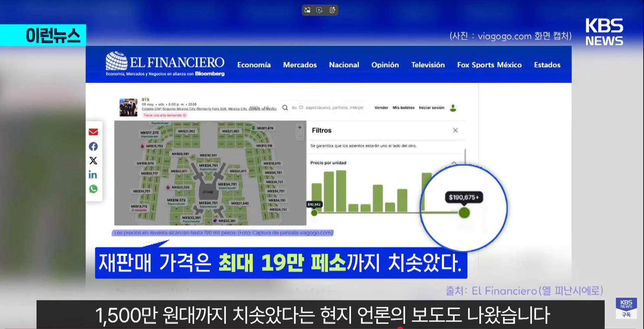Viewport: 644px width, 329px height.
Task: Click the minimum price slider handle
Action: [314, 213]
